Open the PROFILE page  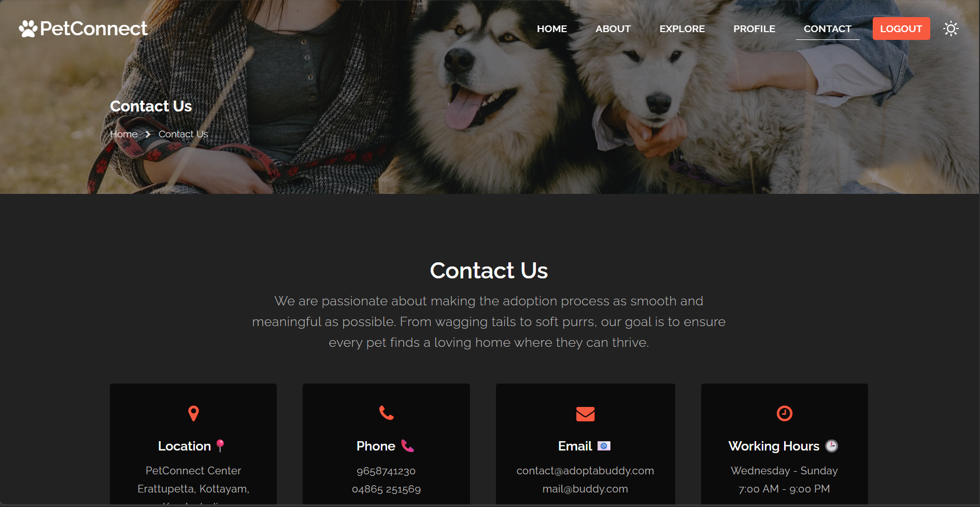click(754, 29)
